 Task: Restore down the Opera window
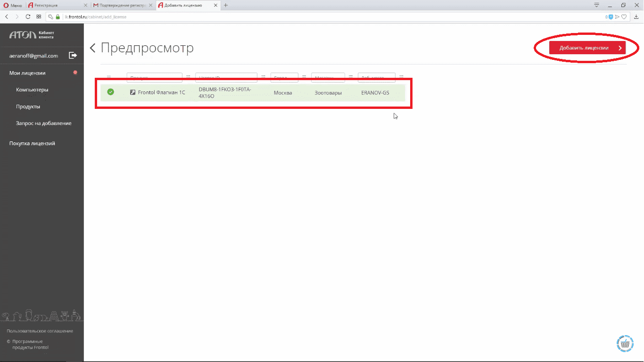click(x=623, y=5)
